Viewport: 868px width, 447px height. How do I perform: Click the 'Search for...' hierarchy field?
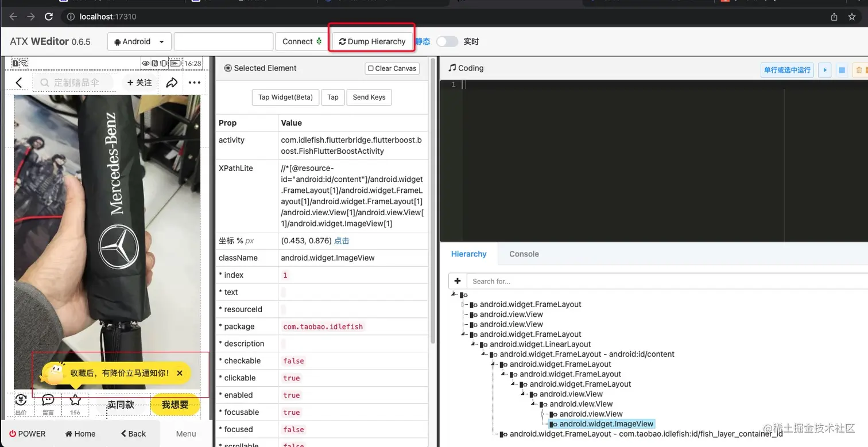(x=666, y=281)
